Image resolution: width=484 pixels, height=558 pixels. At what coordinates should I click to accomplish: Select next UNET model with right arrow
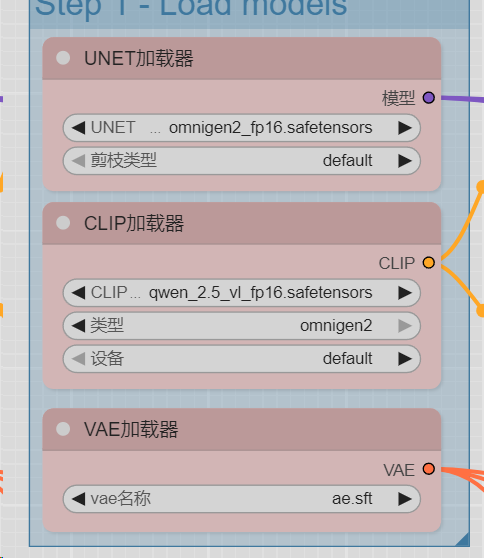405,128
